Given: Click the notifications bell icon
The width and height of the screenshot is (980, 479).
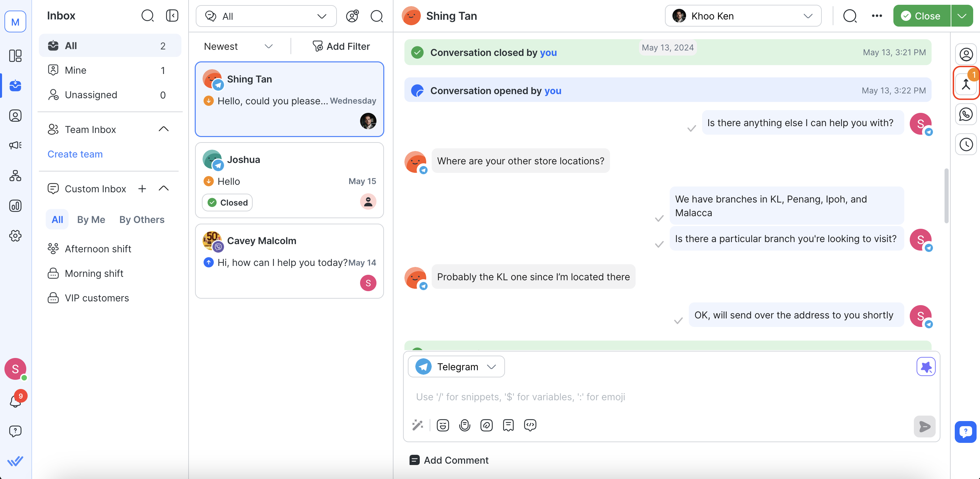Looking at the screenshot, I should [x=15, y=401].
